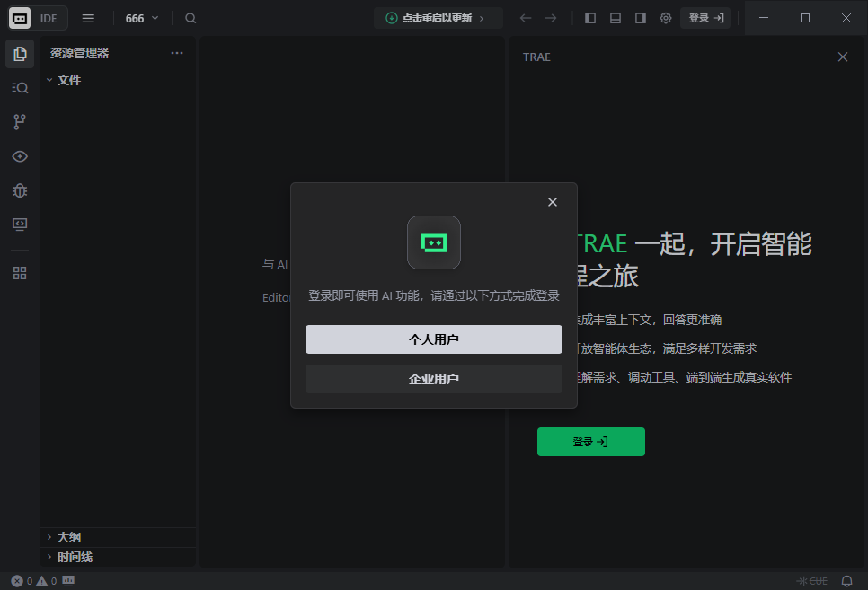
Task: Open the Explorer files icon in activity bar
Action: pyautogui.click(x=20, y=54)
